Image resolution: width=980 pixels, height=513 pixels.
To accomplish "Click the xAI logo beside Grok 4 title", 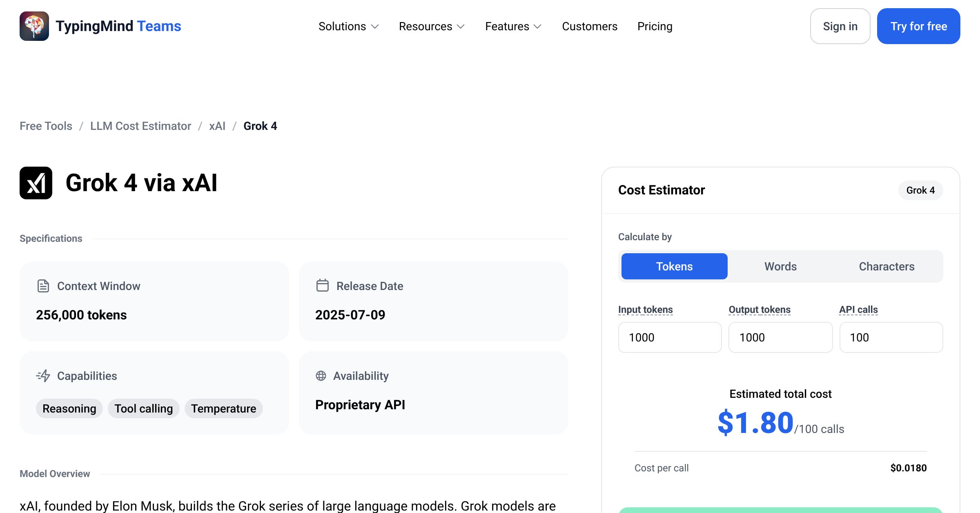I will (36, 183).
